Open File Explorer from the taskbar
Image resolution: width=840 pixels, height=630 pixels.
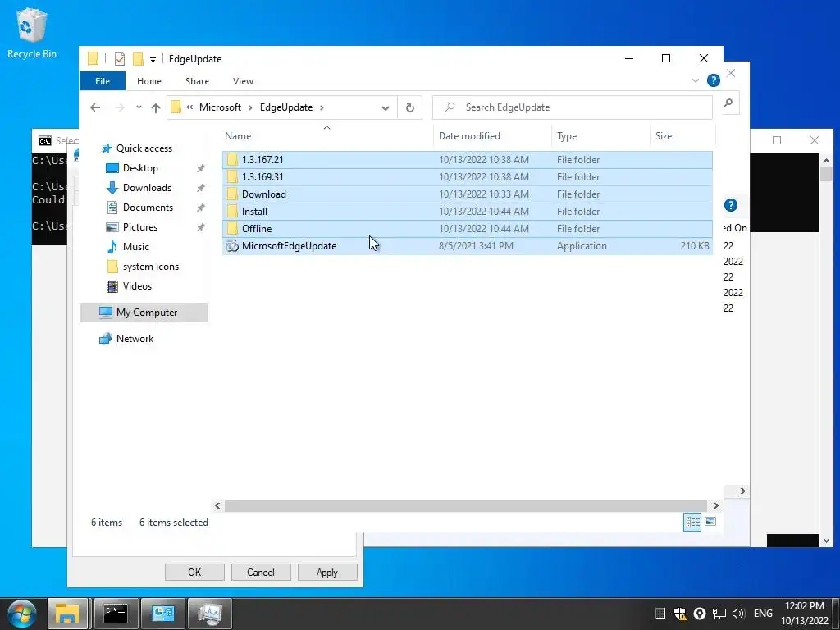pos(67,614)
